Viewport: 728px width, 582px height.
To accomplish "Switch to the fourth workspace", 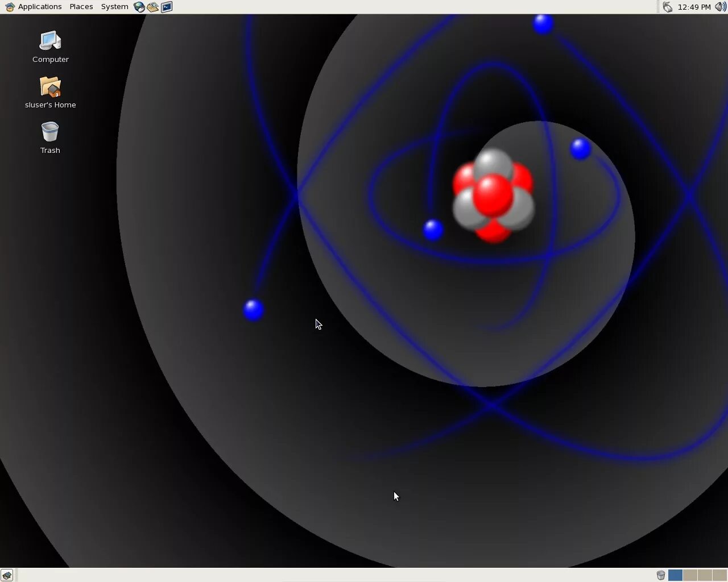I will [719, 575].
